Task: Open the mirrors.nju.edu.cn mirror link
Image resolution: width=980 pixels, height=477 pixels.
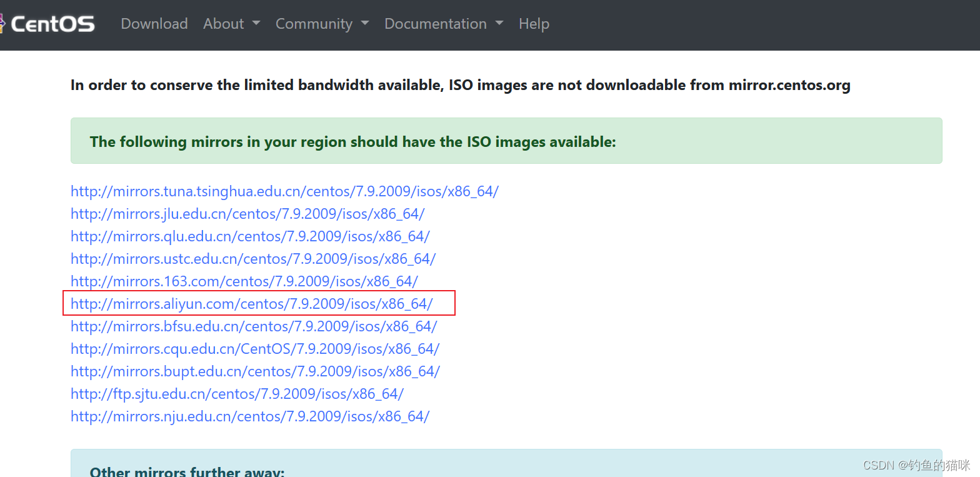Action: coord(250,416)
